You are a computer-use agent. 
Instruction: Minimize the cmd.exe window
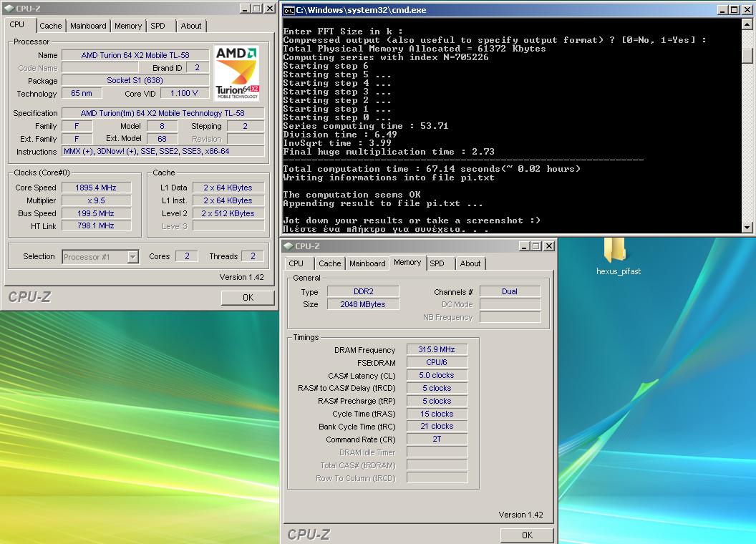pyautogui.click(x=723, y=10)
